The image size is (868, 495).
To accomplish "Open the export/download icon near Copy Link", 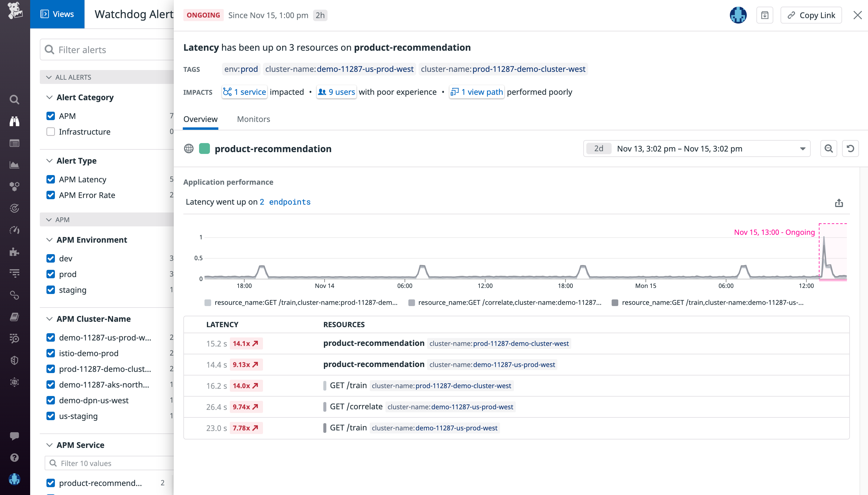I will (x=765, y=15).
